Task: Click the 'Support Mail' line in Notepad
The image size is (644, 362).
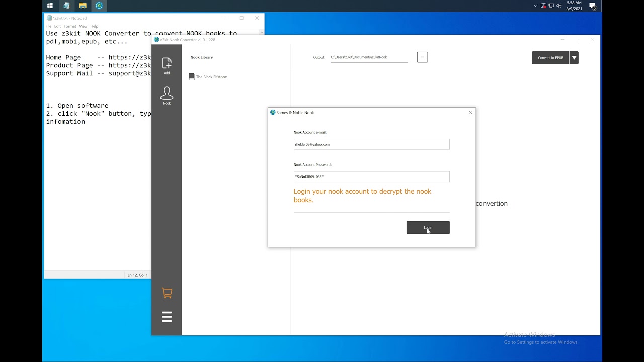Action: click(x=99, y=73)
